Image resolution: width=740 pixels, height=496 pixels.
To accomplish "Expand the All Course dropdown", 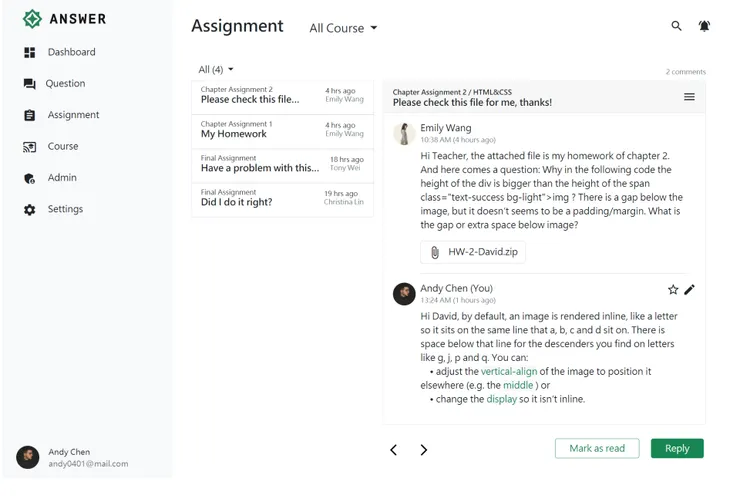I will pyautogui.click(x=343, y=28).
